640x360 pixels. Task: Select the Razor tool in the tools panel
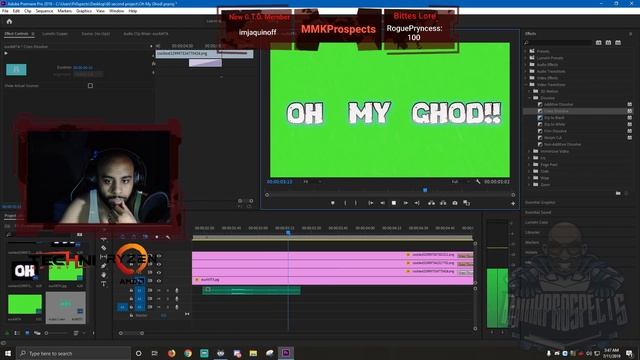tap(104, 248)
